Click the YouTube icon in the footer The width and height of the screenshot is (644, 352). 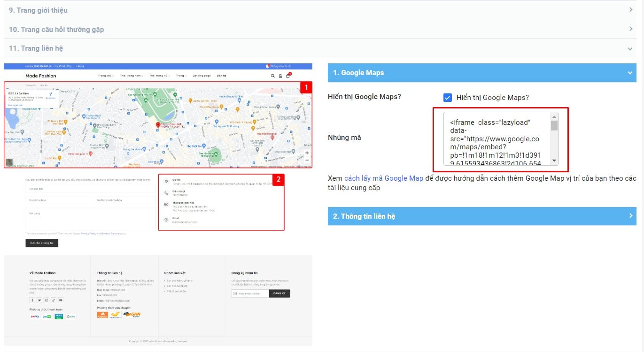point(61,300)
